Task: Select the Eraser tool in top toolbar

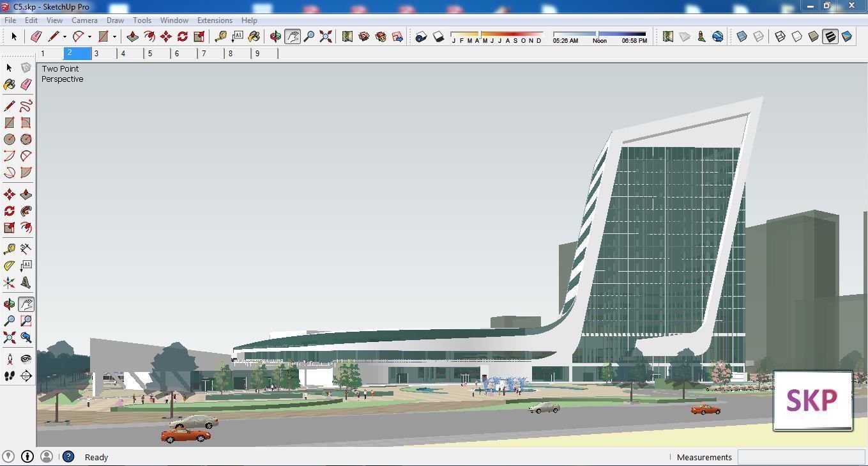Action: 36,36
